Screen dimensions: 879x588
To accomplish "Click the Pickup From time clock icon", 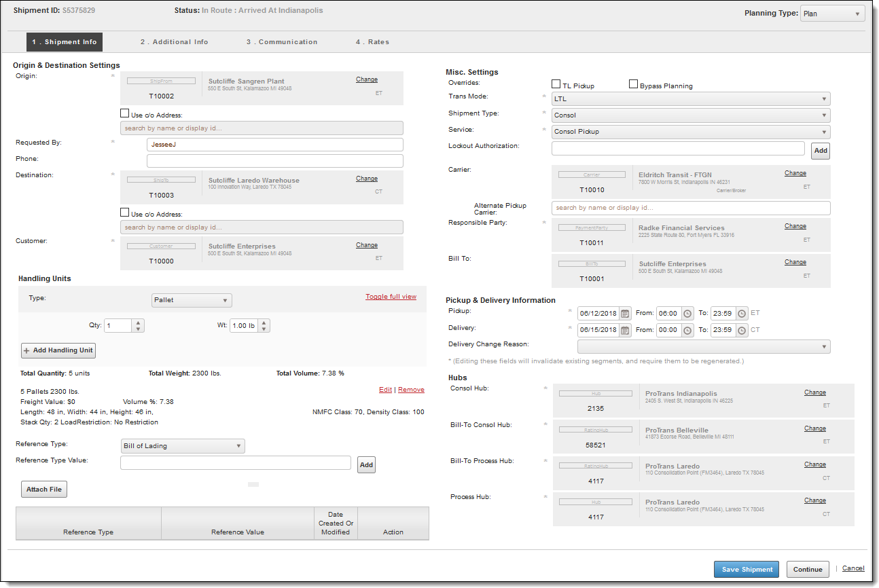I will pos(687,314).
